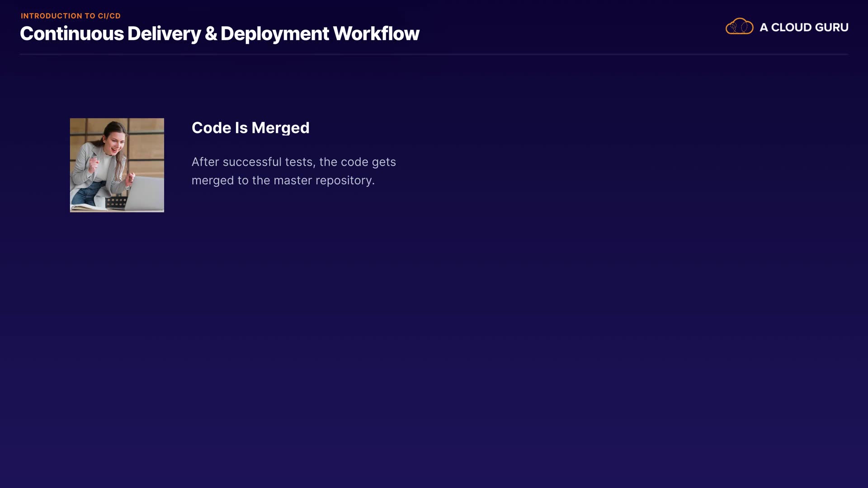The width and height of the screenshot is (868, 488).
Task: Click the A Cloud Guru cloud logo icon
Action: click(x=739, y=27)
